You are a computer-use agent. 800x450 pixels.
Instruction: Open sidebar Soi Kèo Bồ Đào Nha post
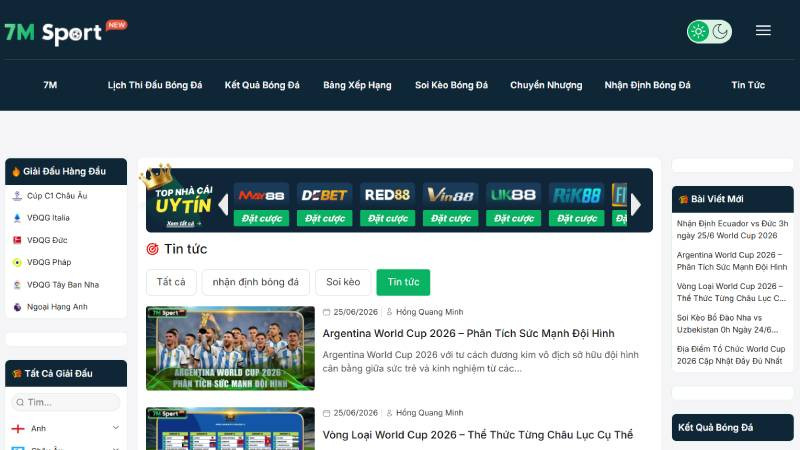tap(728, 324)
